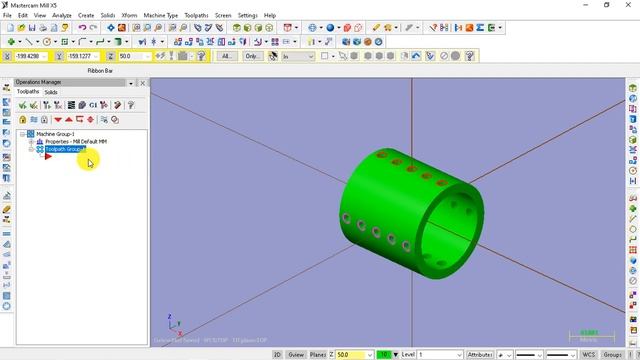Open the Level dropdown in status bar
640x360 pixels.
pyautogui.click(x=459, y=355)
